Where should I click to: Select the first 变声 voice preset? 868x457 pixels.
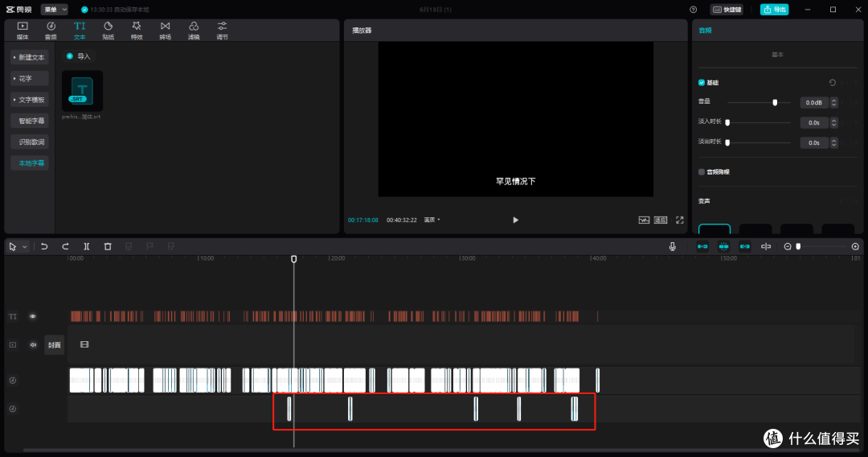(x=714, y=228)
